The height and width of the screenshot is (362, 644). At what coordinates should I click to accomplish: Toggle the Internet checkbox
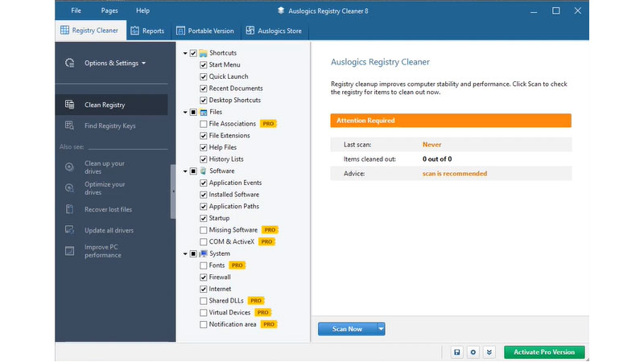204,290
